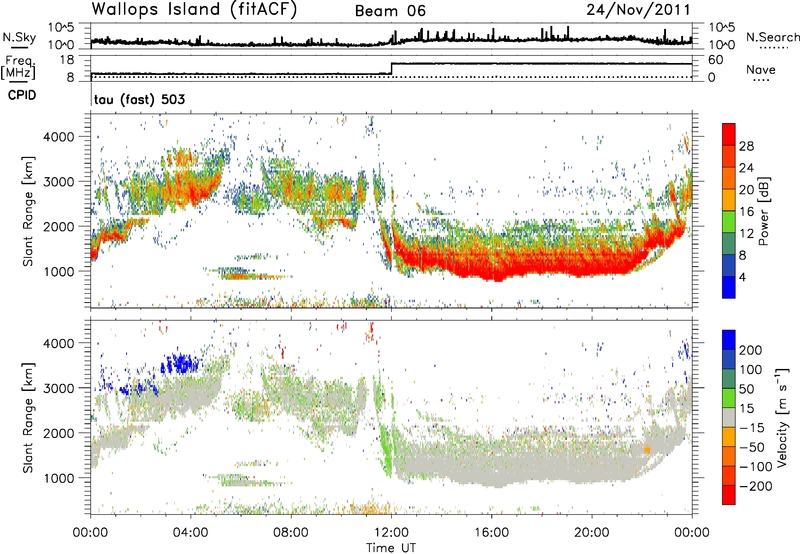Click the "16" label on Power colorbar
The width and height of the screenshot is (800, 554).
click(x=746, y=212)
